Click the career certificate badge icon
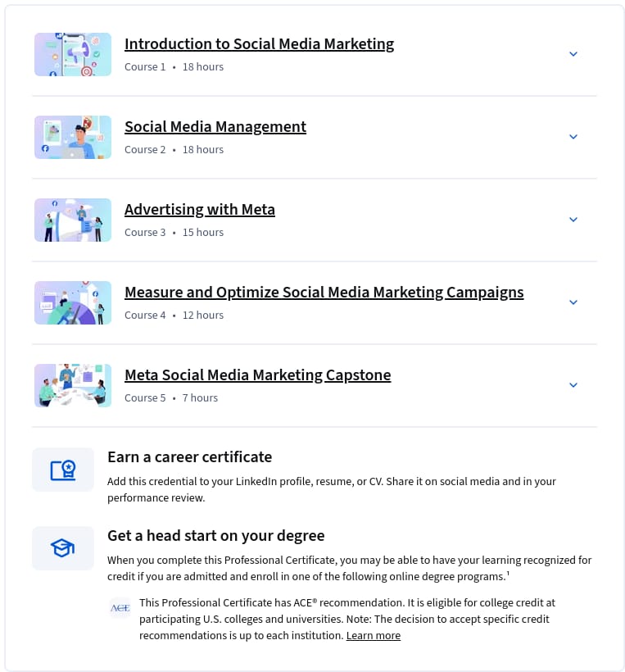 pos(63,470)
